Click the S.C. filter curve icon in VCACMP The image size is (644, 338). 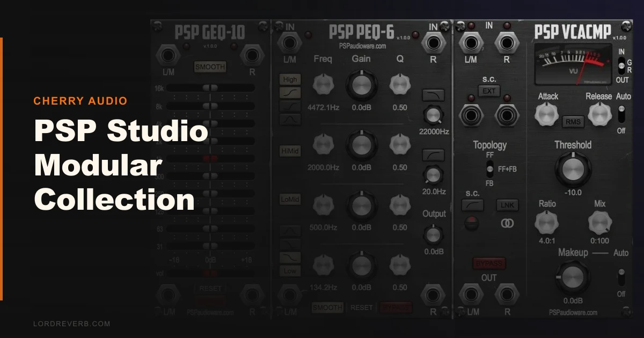(472, 205)
